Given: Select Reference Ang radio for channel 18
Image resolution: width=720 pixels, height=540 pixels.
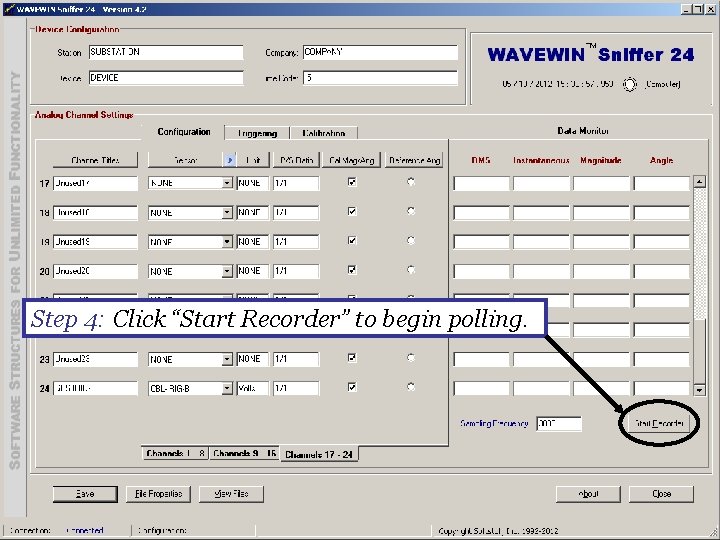Looking at the screenshot, I should (x=411, y=211).
